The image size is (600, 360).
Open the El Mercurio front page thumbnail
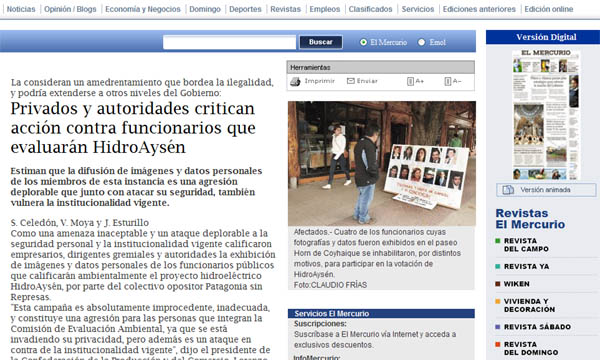pos(546,114)
